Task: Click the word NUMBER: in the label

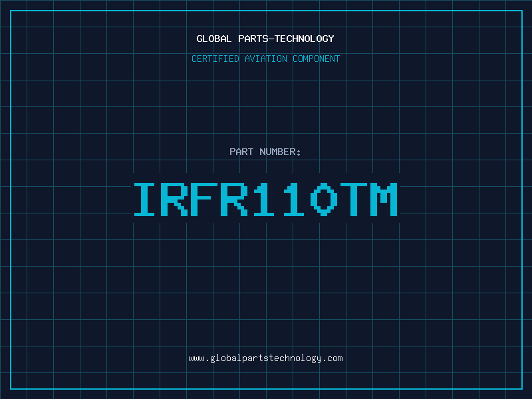Action: tap(280, 152)
